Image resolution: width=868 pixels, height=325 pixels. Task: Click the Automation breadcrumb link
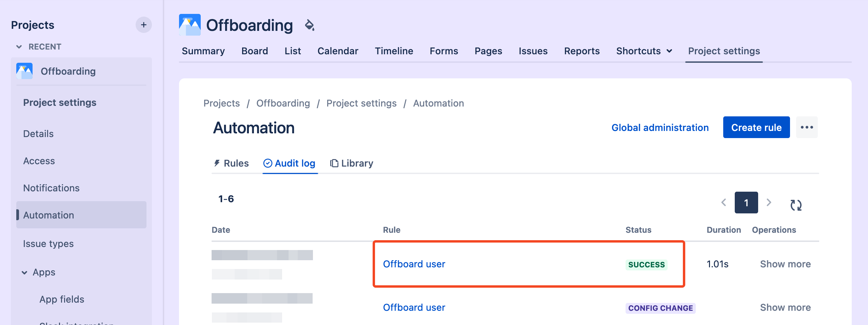438,103
